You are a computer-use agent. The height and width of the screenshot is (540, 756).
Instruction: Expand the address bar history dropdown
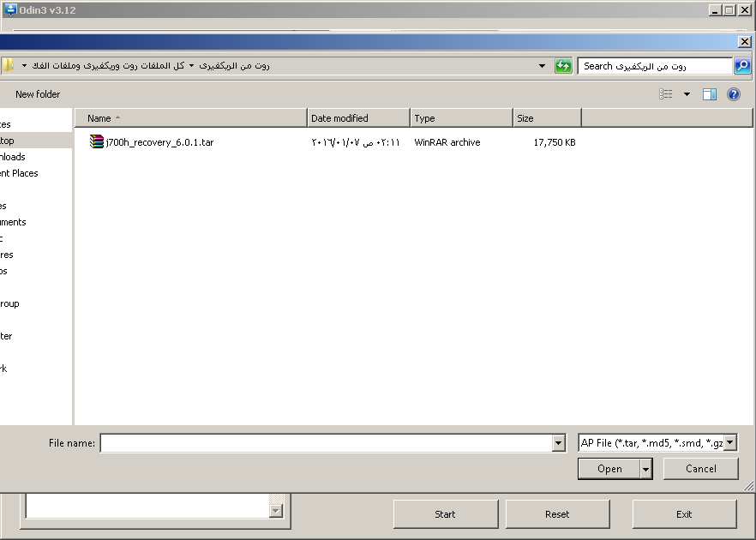pos(542,65)
